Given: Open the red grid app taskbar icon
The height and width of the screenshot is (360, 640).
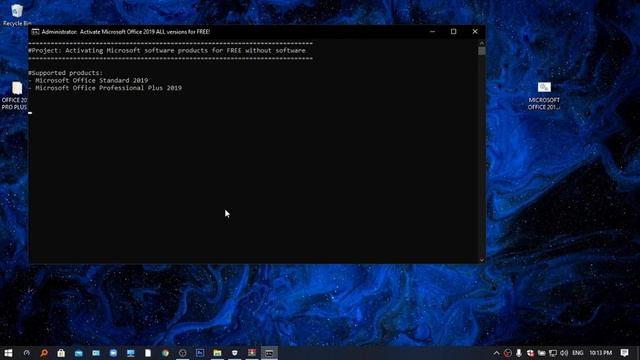Looking at the screenshot, I should pos(252,353).
